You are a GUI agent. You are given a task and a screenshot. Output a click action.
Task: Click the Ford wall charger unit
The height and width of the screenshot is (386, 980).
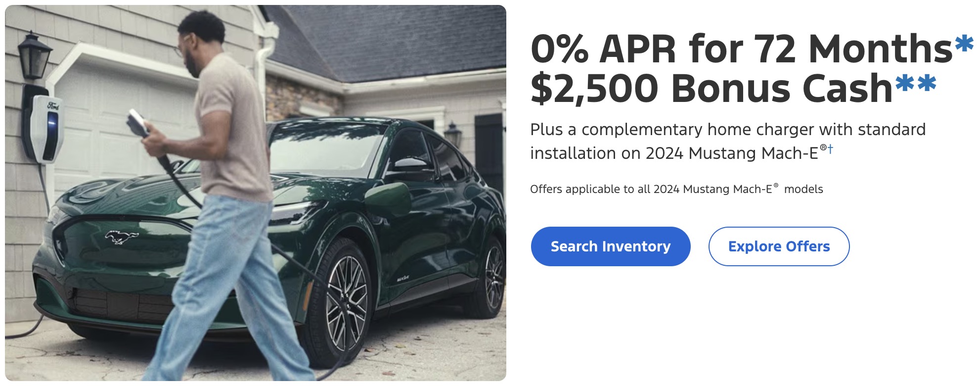pos(45,129)
